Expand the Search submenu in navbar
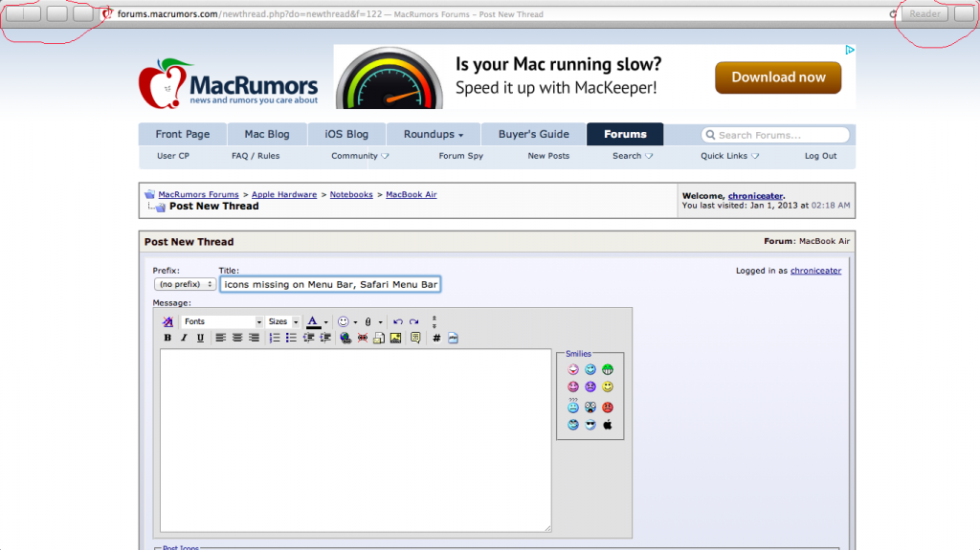The image size is (980, 550). [633, 156]
